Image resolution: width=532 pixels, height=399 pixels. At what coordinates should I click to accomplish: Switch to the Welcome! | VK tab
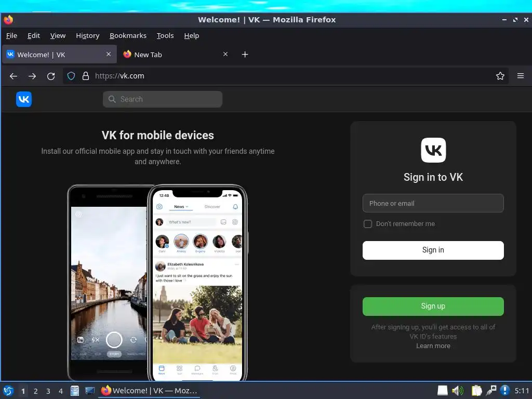59,54
